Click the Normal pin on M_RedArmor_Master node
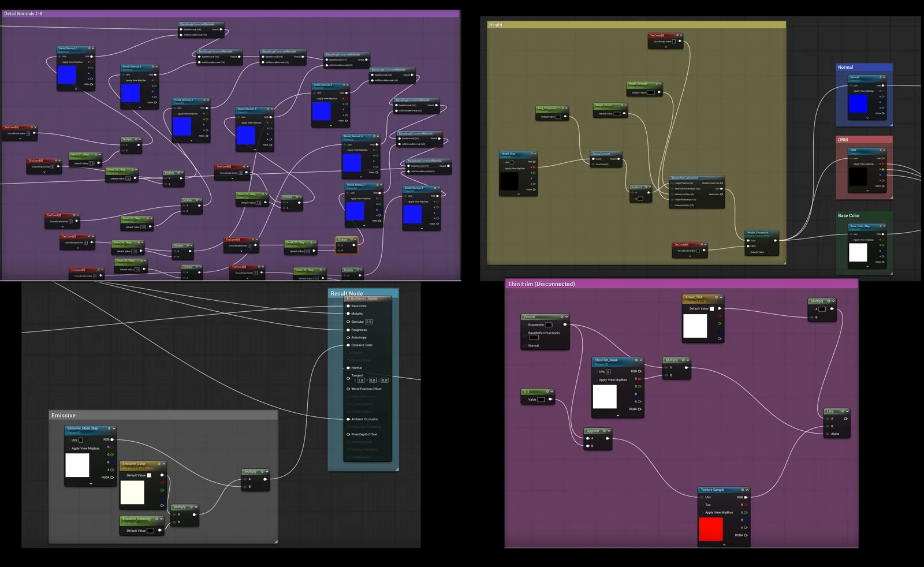 pos(348,368)
